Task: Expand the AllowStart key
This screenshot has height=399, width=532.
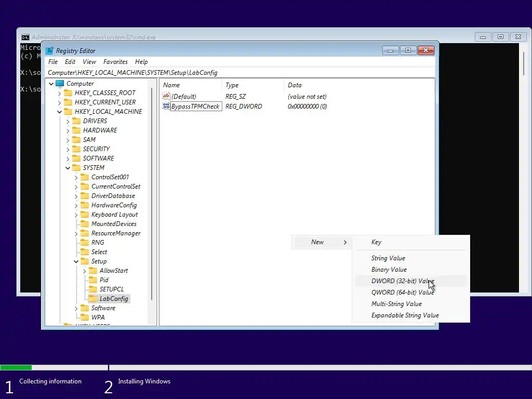Action: click(85, 271)
